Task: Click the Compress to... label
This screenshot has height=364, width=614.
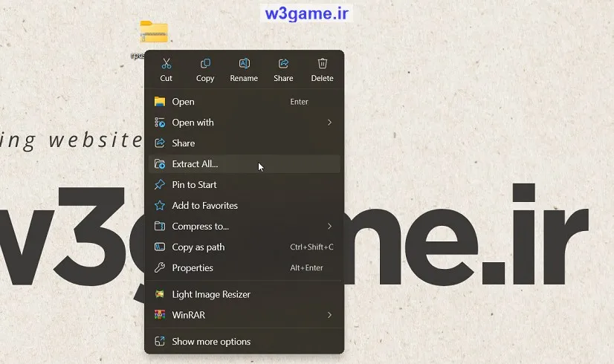Action: tap(201, 227)
